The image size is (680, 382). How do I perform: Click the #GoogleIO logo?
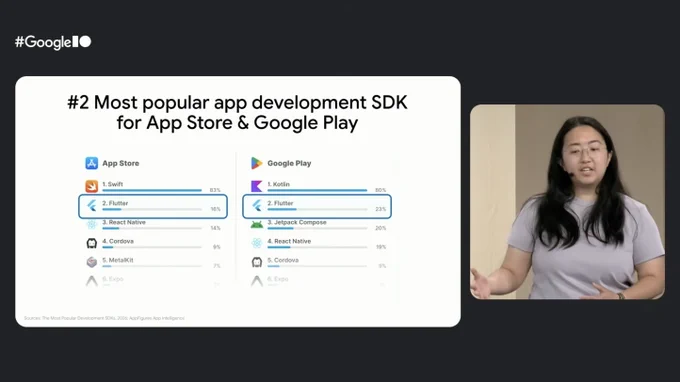click(53, 42)
